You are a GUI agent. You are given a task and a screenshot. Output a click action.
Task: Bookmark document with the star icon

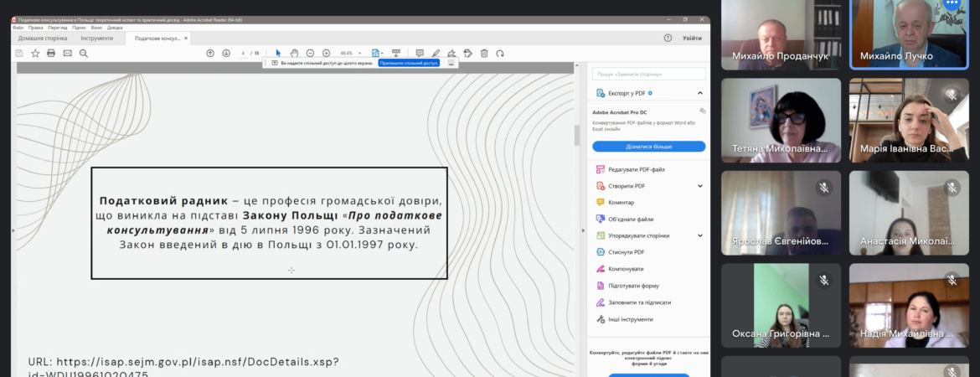(36, 53)
